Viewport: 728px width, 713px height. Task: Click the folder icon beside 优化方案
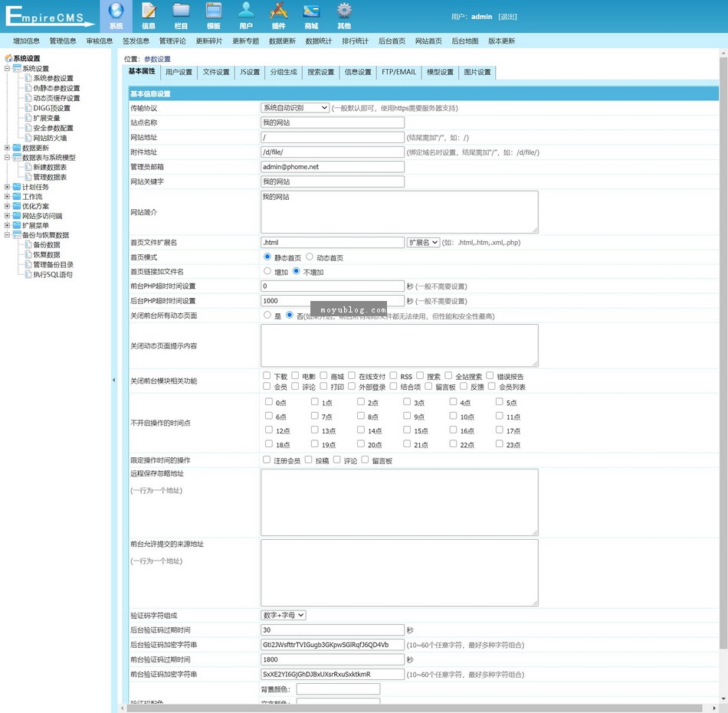point(17,206)
